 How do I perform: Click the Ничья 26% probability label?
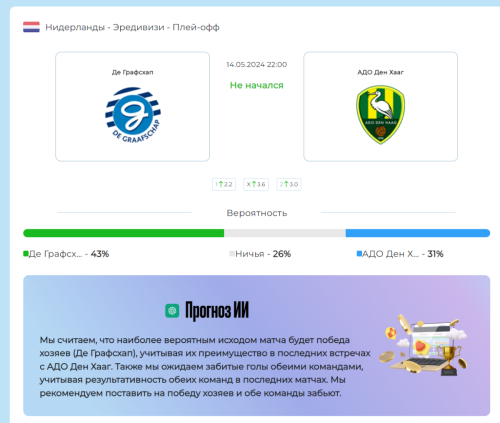pyautogui.click(x=263, y=254)
